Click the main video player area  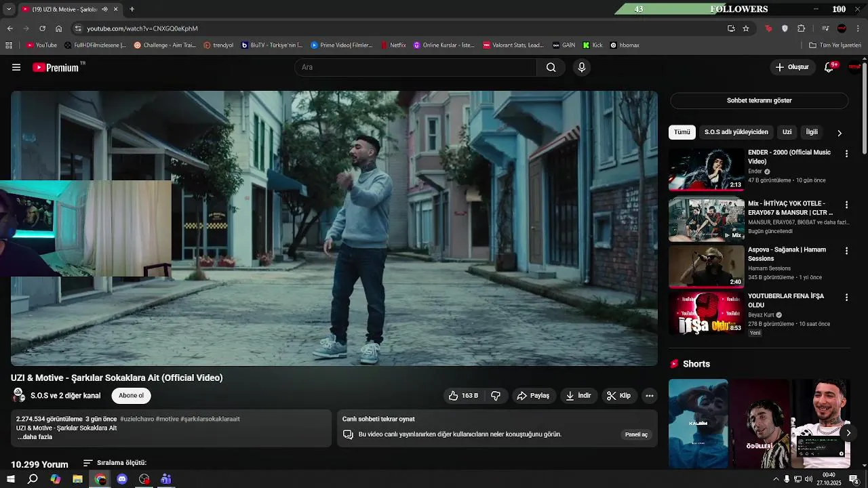pyautogui.click(x=334, y=228)
